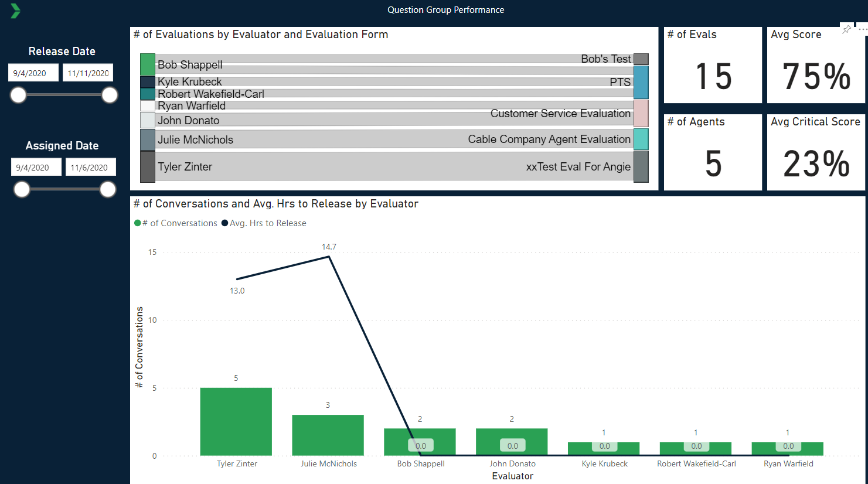Click the combo chart title text
Viewport: 868px width, 484px height.
click(276, 204)
